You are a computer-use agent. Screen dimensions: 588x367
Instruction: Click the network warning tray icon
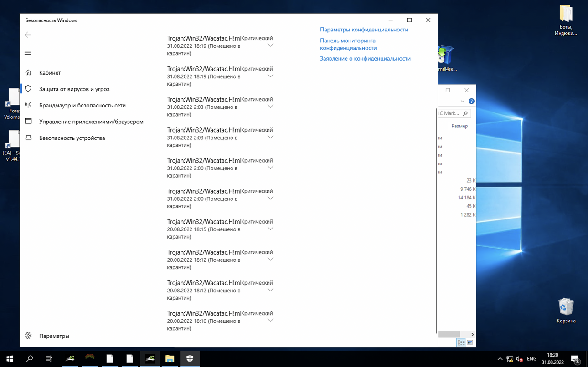coord(510,359)
